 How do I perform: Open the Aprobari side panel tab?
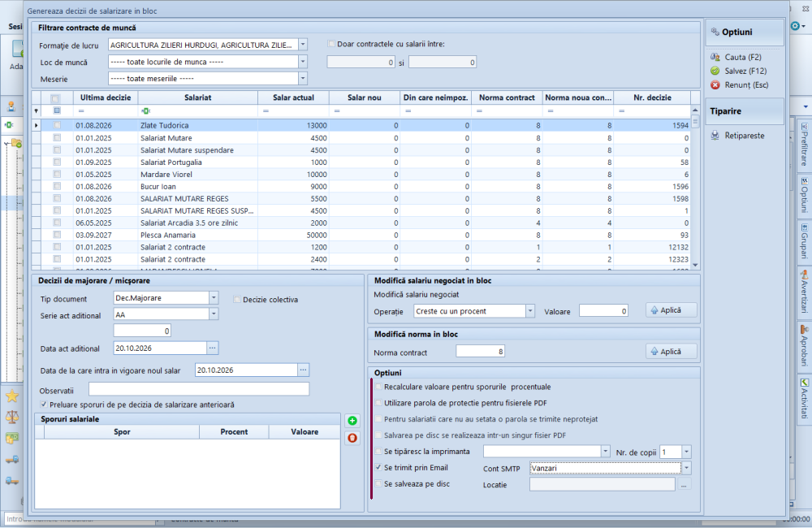804,345
